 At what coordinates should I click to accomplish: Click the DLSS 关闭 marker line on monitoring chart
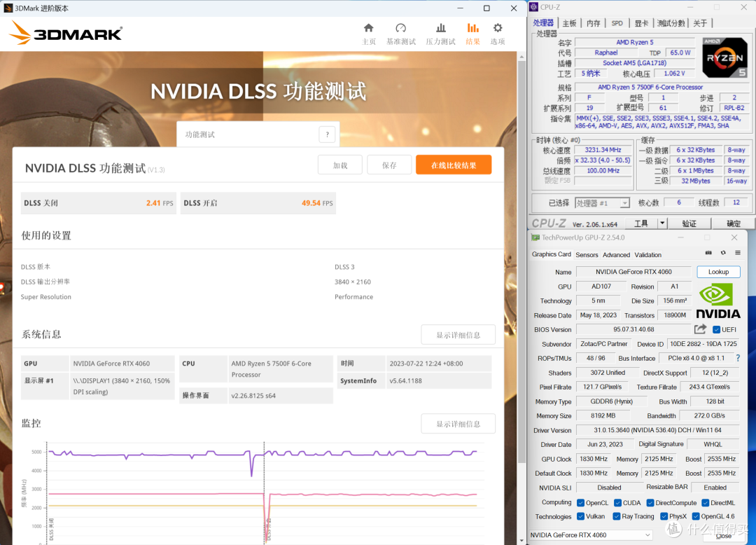[47, 492]
